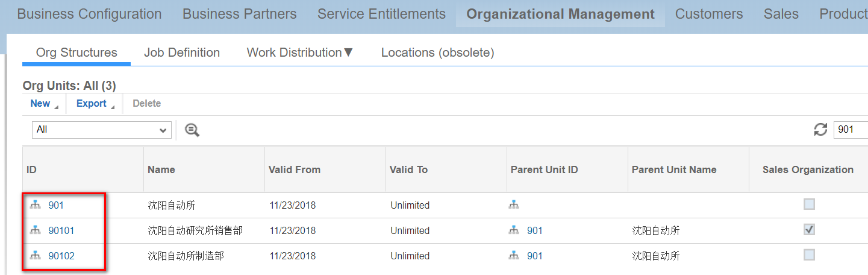The height and width of the screenshot is (275, 868).
Task: Click the org unit icon for 901
Action: tap(35, 205)
